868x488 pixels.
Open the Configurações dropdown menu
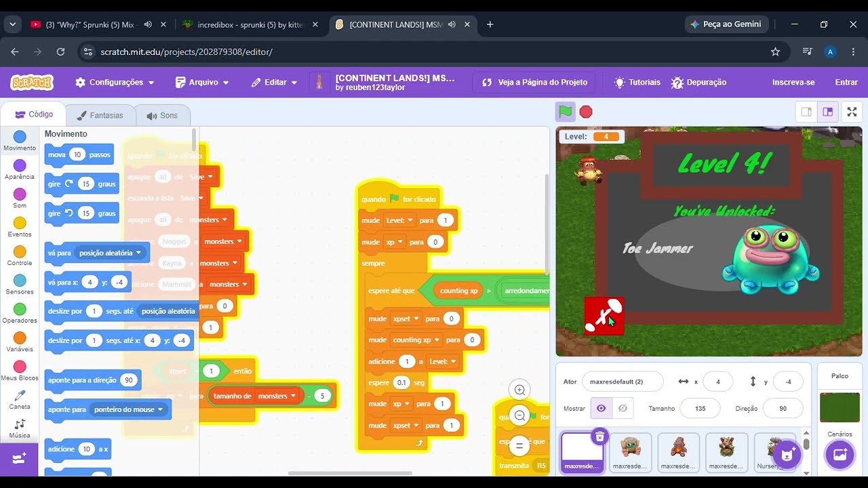click(115, 82)
